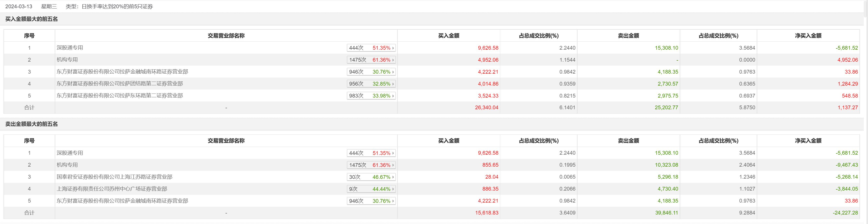
Task: Click the arrow beside 983次 33.98%
Action: [x=393, y=96]
